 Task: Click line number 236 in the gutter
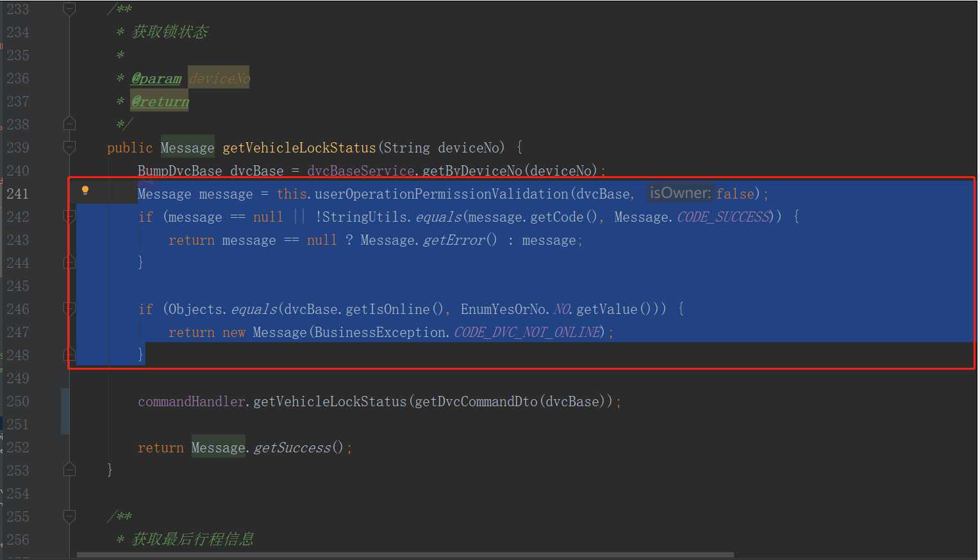(18, 78)
